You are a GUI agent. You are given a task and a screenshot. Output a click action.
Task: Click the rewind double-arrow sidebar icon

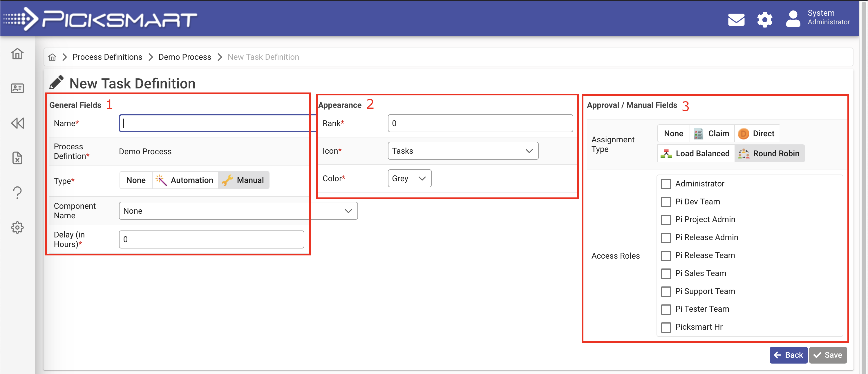coord(17,123)
